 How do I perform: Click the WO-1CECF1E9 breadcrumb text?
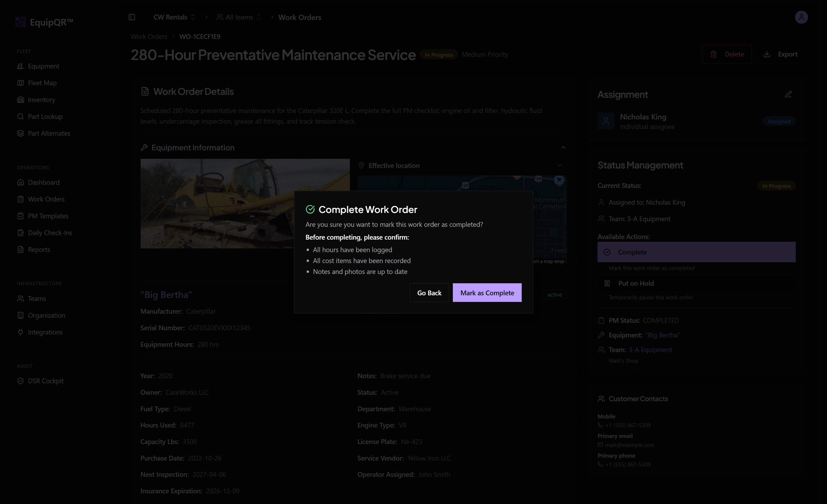point(200,37)
